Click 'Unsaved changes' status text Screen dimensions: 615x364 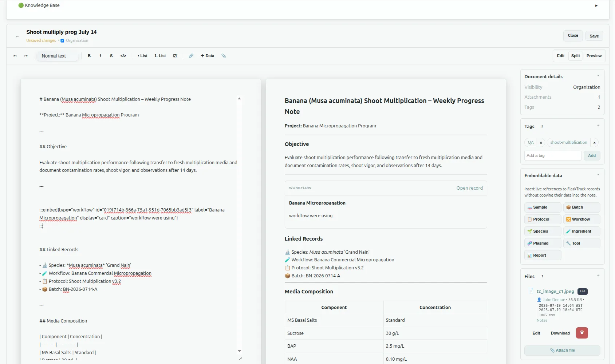click(x=41, y=41)
